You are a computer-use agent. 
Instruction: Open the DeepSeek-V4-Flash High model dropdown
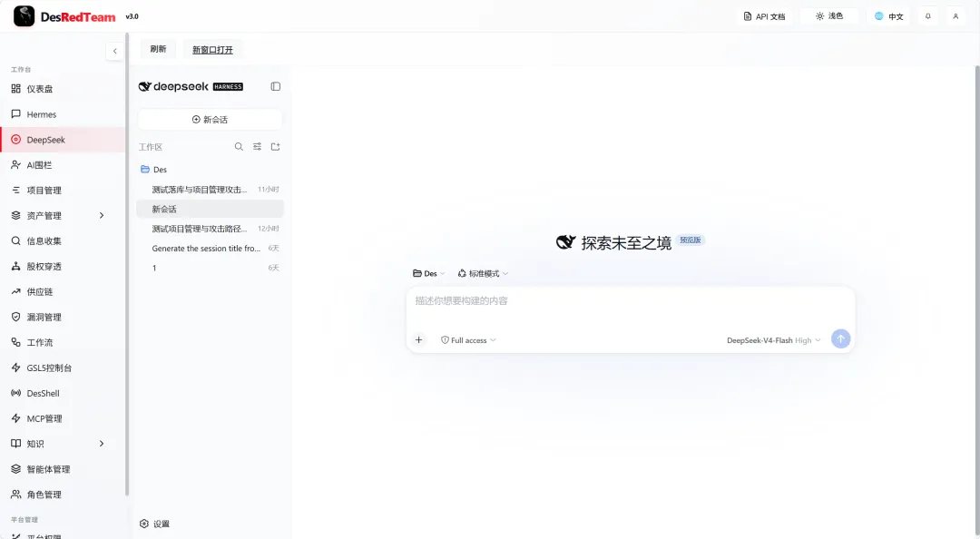tap(773, 341)
